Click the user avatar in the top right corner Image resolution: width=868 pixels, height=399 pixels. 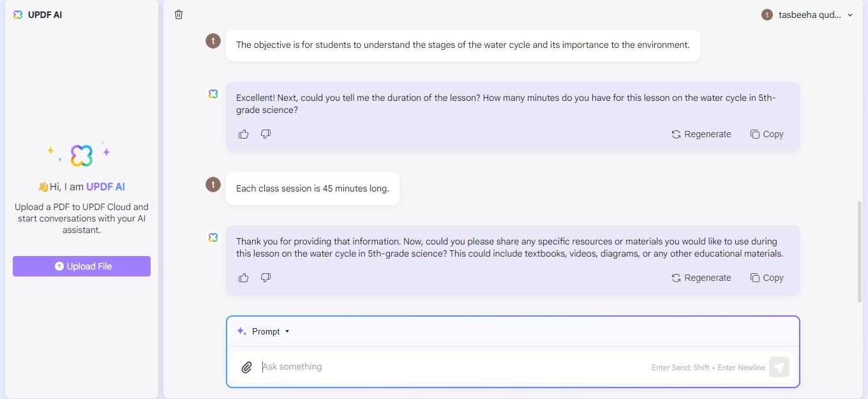coord(767,14)
